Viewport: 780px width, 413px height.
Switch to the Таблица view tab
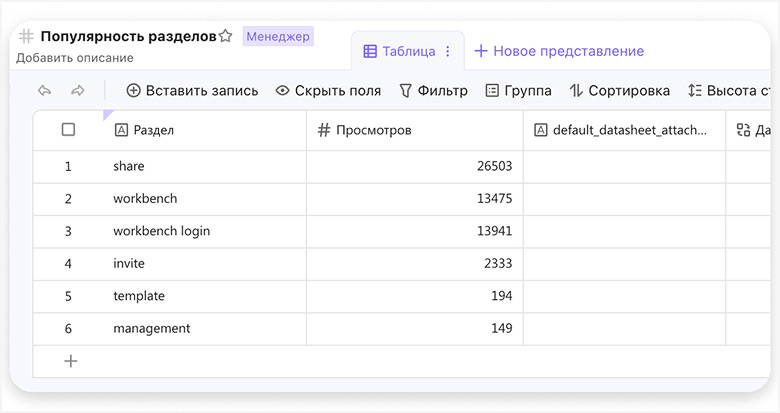tap(399, 51)
